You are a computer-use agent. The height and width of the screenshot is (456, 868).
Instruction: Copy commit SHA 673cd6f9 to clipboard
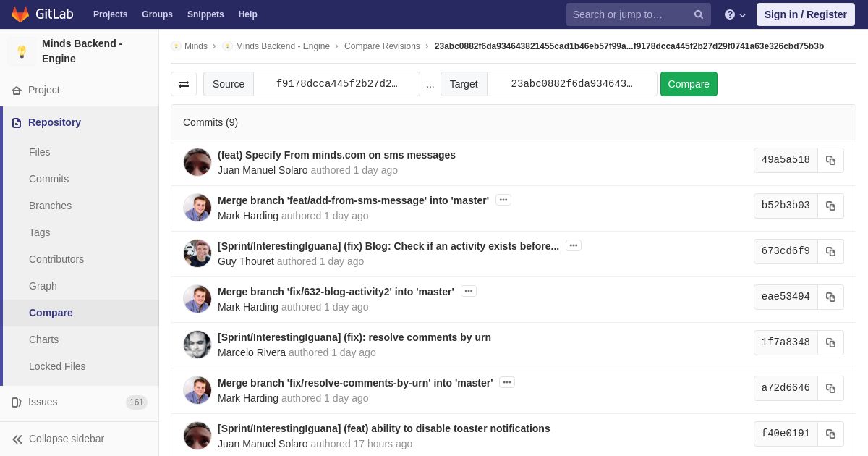(830, 251)
